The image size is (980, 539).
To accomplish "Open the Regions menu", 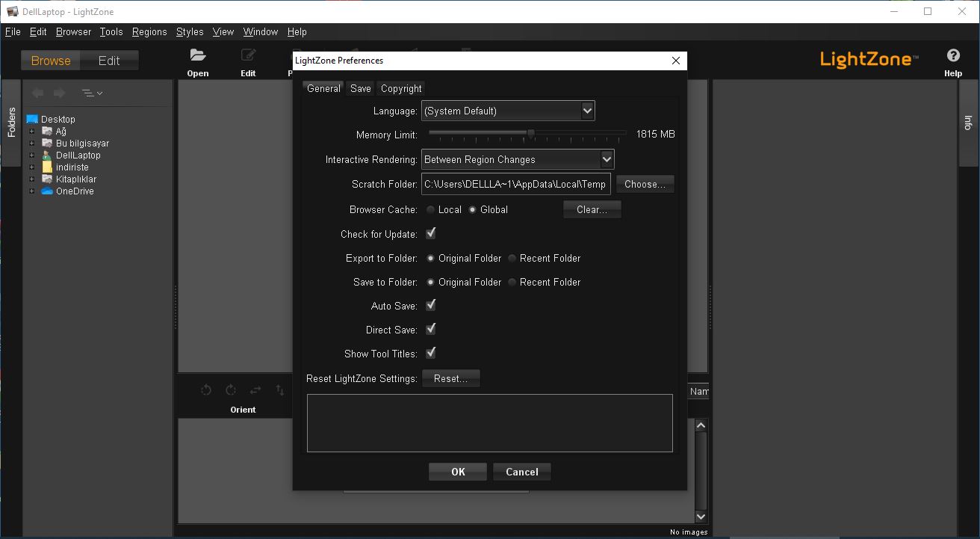I will click(149, 31).
